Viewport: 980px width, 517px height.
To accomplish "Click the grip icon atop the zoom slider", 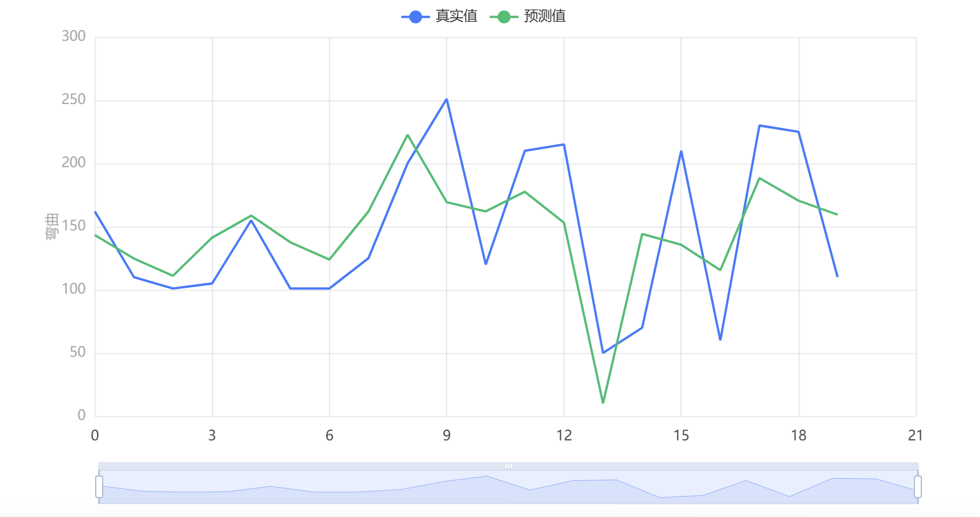I will point(509,466).
